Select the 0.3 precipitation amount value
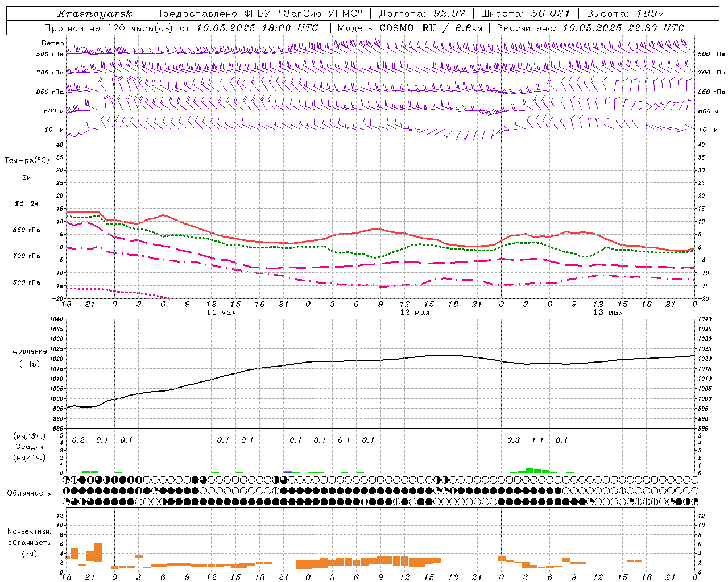This screenshot has width=728, height=582. coord(514,440)
